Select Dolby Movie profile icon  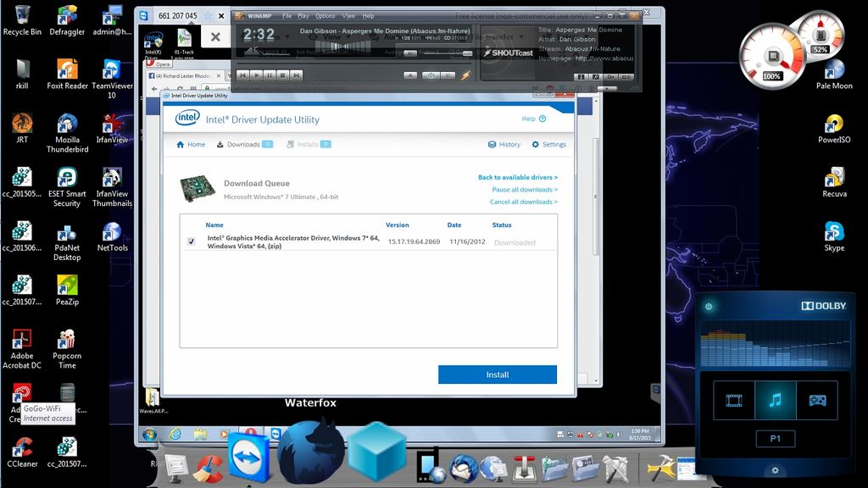coord(733,401)
